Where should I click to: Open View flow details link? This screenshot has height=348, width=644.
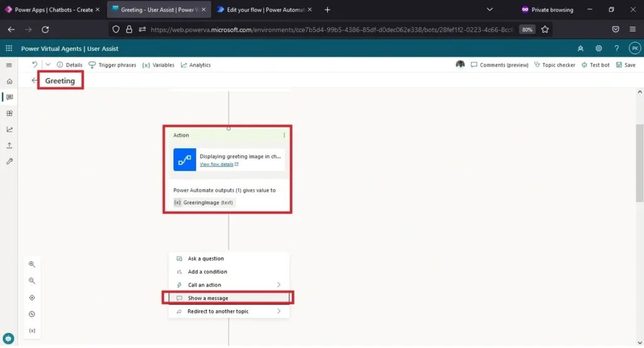click(219, 164)
